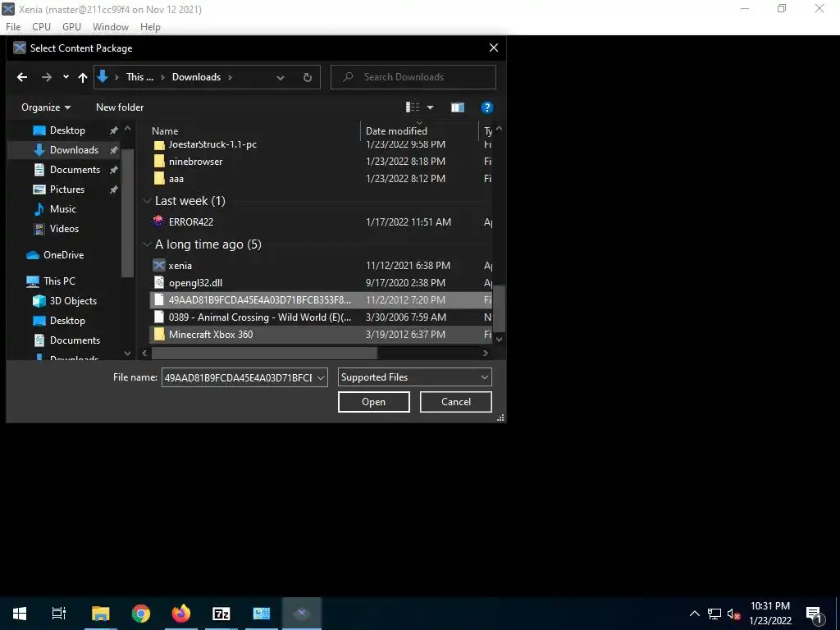Go forward with the right arrow button

coord(47,77)
